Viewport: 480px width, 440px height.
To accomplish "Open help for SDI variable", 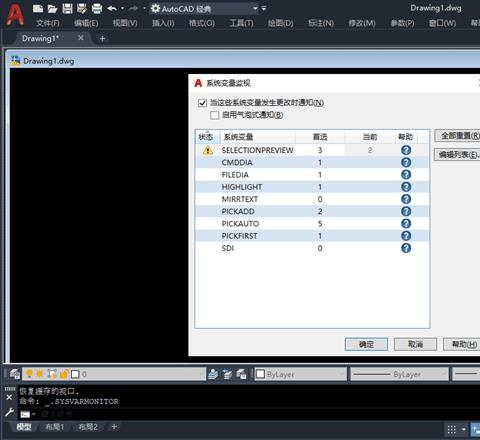I will (406, 248).
